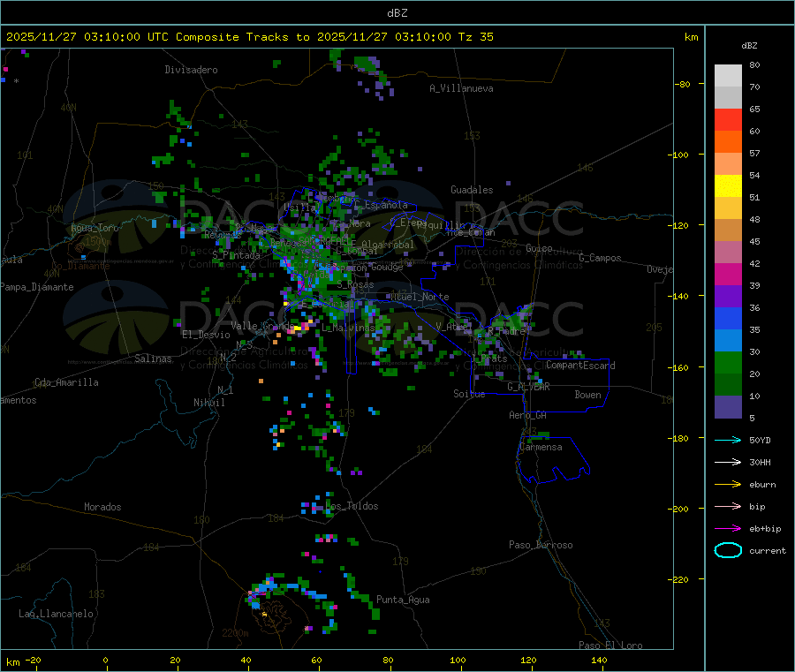Select the 39 dBZ magenta color swatch
Screen dimensions: 795x672
click(x=728, y=274)
